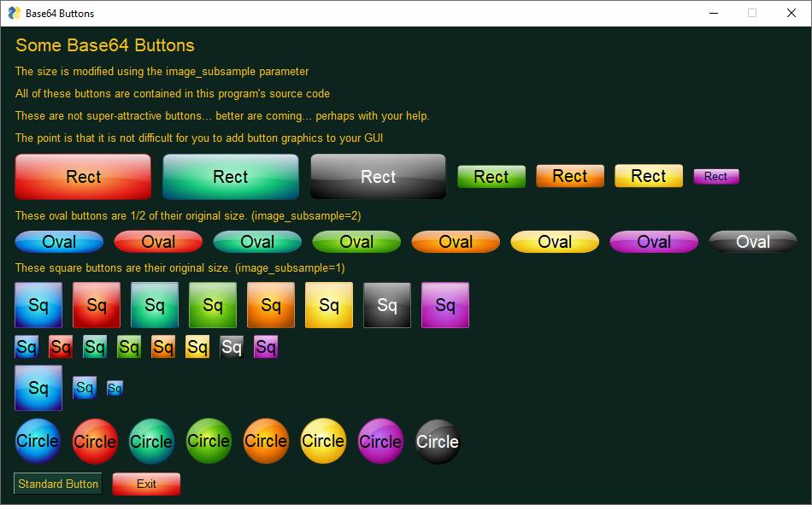The width and height of the screenshot is (812, 505).
Task: Tap the orange Circle button
Action: point(266,441)
